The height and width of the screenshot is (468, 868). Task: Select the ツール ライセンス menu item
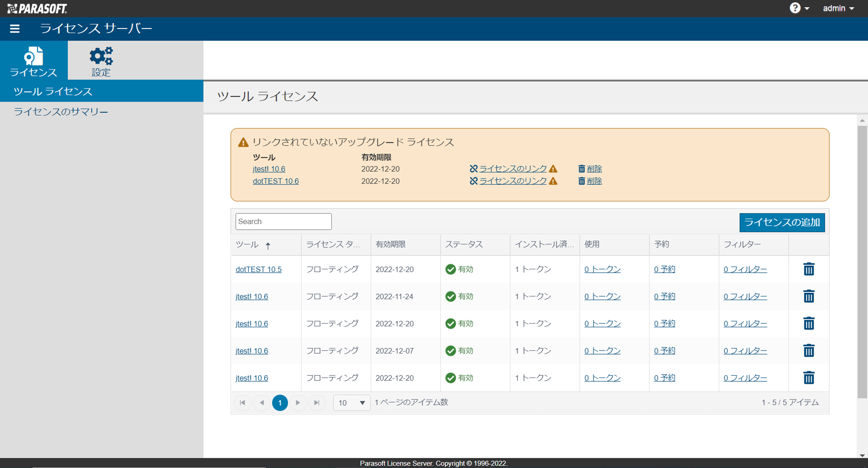click(53, 90)
